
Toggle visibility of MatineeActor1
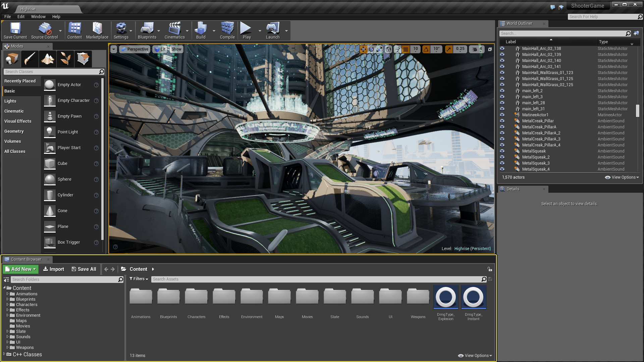[x=502, y=115]
